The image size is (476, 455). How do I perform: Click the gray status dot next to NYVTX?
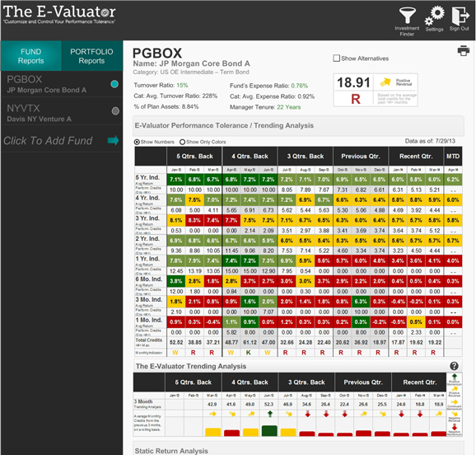coord(115,111)
